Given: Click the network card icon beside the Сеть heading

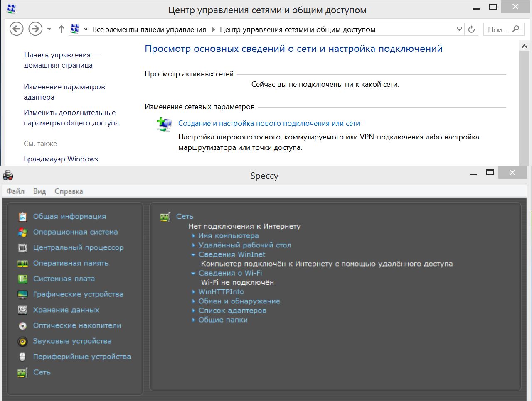Looking at the screenshot, I should pyautogui.click(x=165, y=217).
